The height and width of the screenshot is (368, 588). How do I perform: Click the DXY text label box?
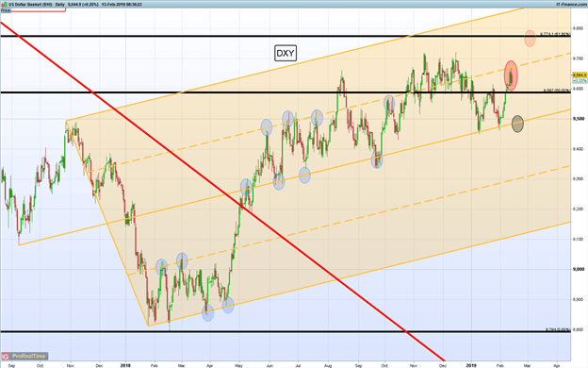(286, 53)
